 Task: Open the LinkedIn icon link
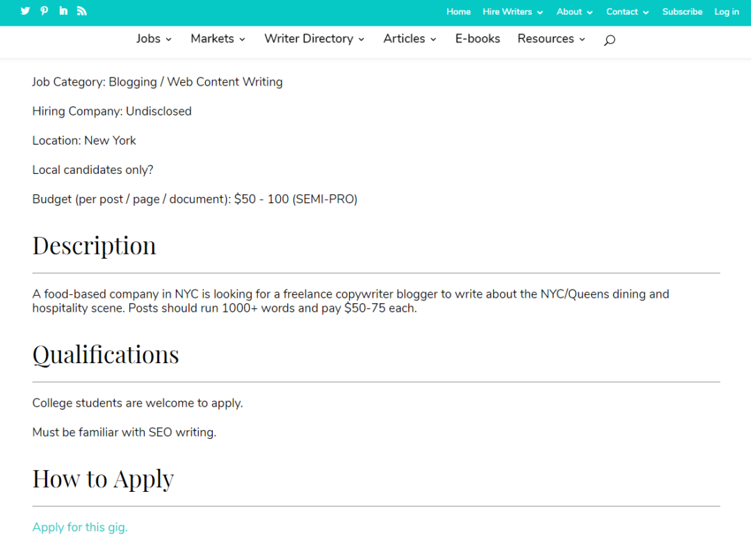tap(63, 10)
